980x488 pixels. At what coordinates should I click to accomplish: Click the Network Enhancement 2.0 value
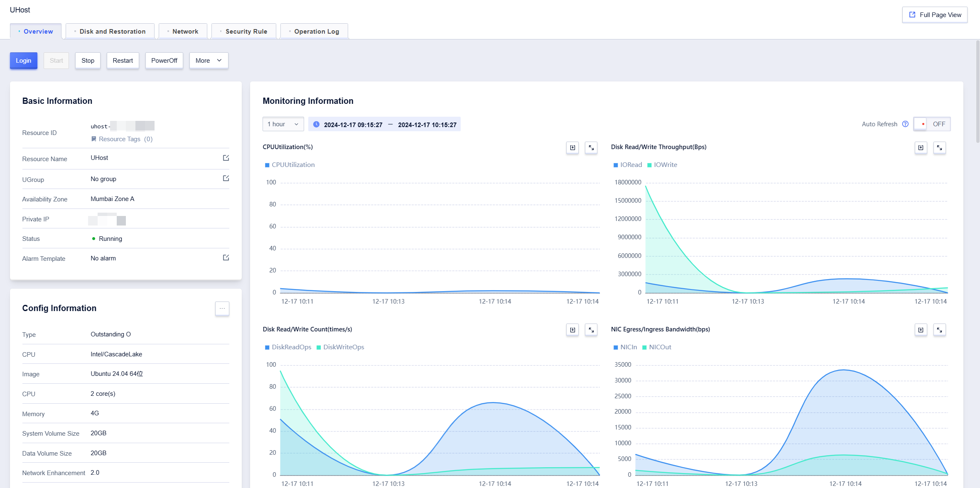click(95, 473)
